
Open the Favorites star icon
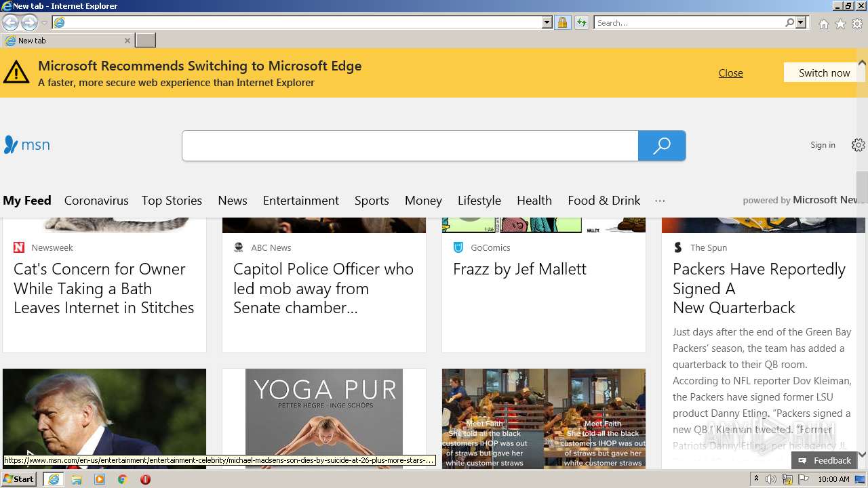(840, 24)
